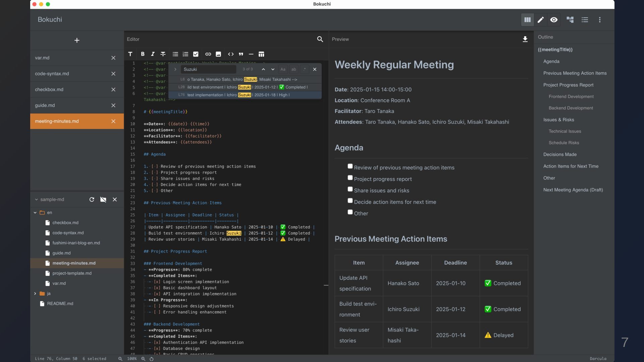Expand replace field chevron in search
The width and height of the screenshot is (644, 362).
(x=175, y=69)
